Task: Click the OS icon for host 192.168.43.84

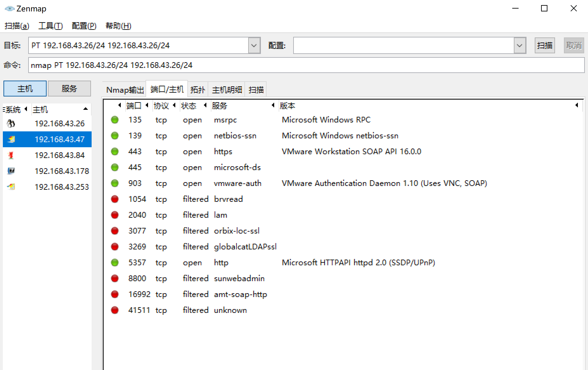Action: 11,155
